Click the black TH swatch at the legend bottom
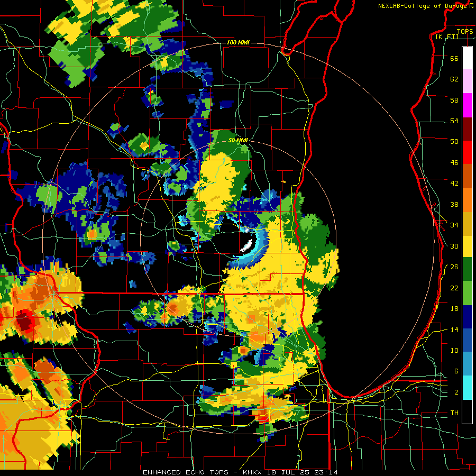The height and width of the screenshot is (476, 476). pos(467,411)
